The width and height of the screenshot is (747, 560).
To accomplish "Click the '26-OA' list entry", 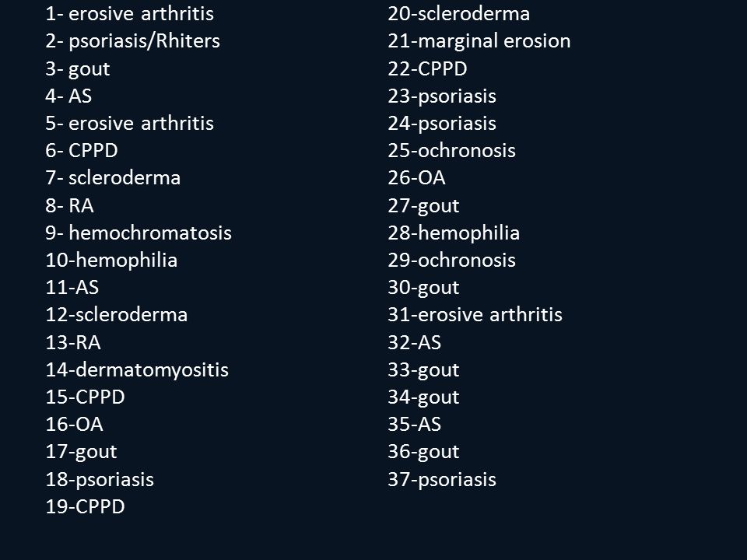I will pyautogui.click(x=416, y=178).
